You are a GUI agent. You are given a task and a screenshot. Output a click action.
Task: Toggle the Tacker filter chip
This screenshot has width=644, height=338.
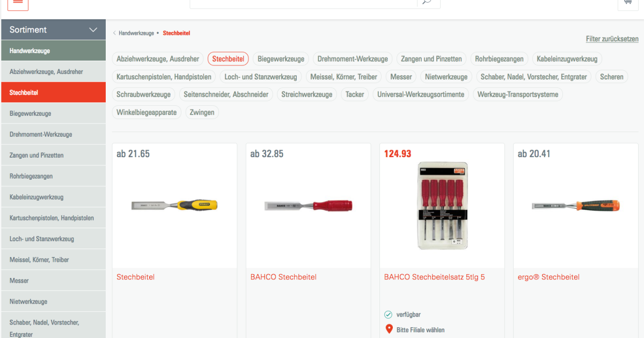355,94
